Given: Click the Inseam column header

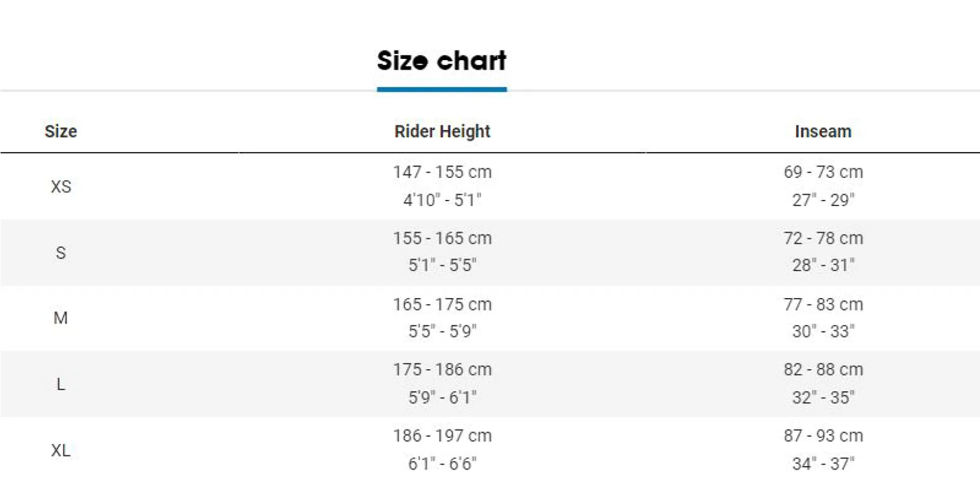Looking at the screenshot, I should tap(823, 131).
